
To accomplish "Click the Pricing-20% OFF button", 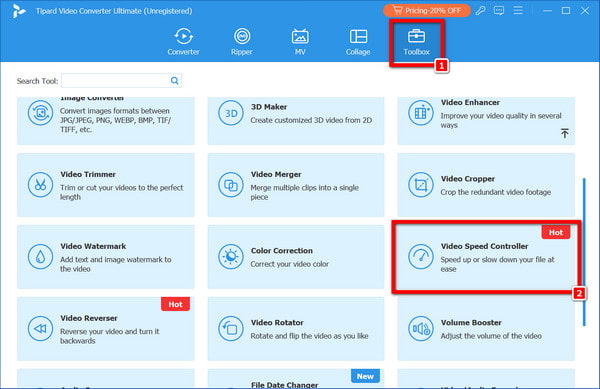I will 427,11.
